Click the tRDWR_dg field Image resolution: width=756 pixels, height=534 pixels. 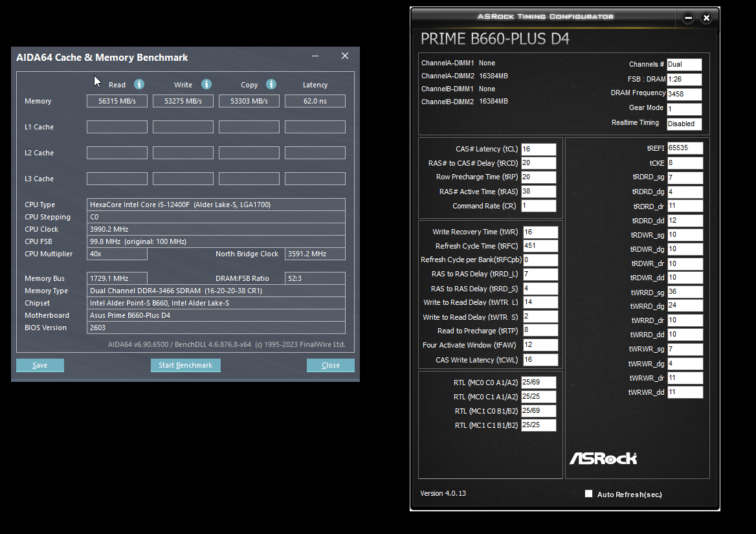[685, 249]
